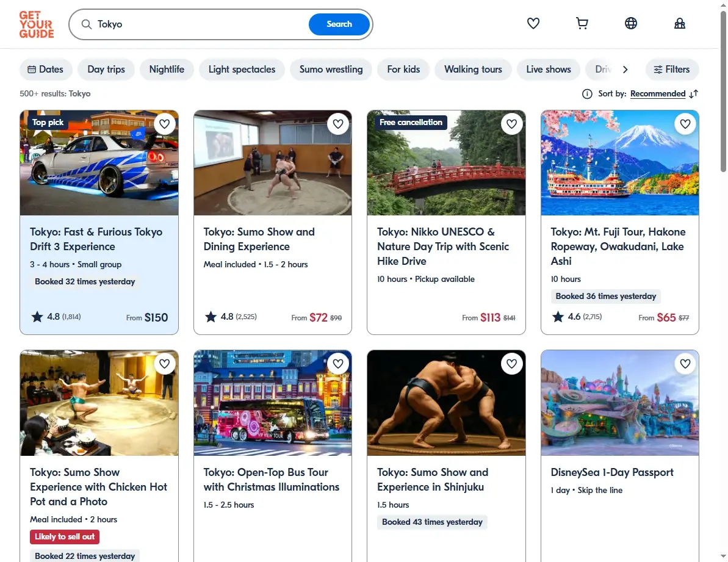
Task: Select the Light spectacles filter chip
Action: (242, 70)
